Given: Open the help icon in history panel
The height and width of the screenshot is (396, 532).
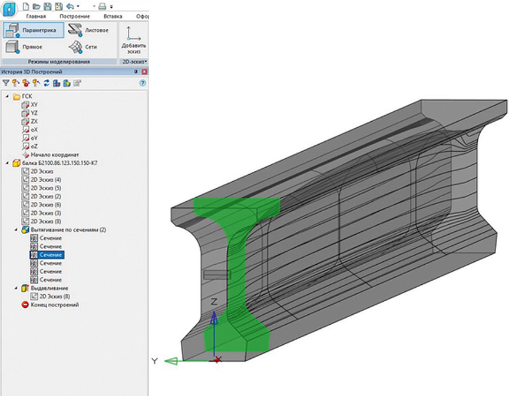Looking at the screenshot, I should pyautogui.click(x=143, y=83).
